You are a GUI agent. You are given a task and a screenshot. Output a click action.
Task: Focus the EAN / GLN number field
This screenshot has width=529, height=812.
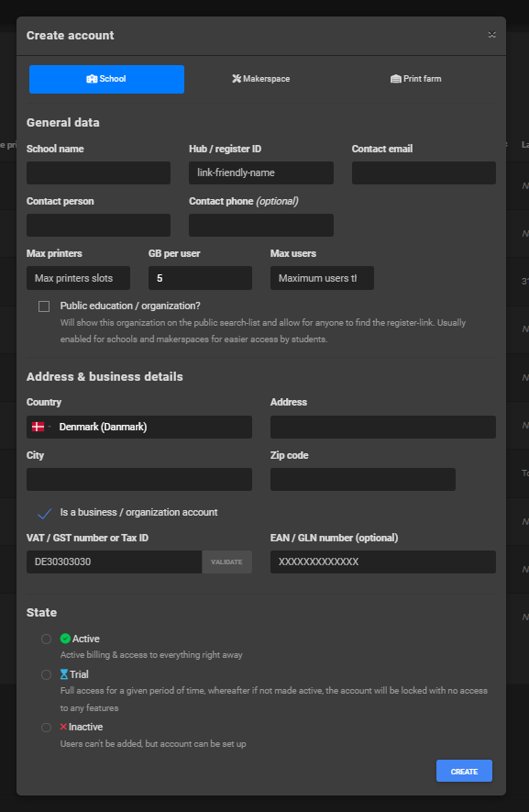click(383, 562)
